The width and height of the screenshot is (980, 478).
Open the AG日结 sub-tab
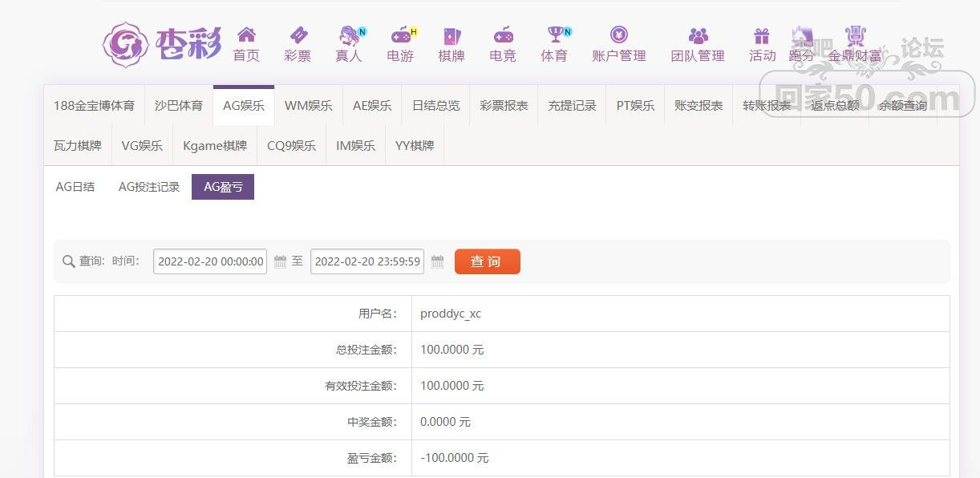(75, 187)
